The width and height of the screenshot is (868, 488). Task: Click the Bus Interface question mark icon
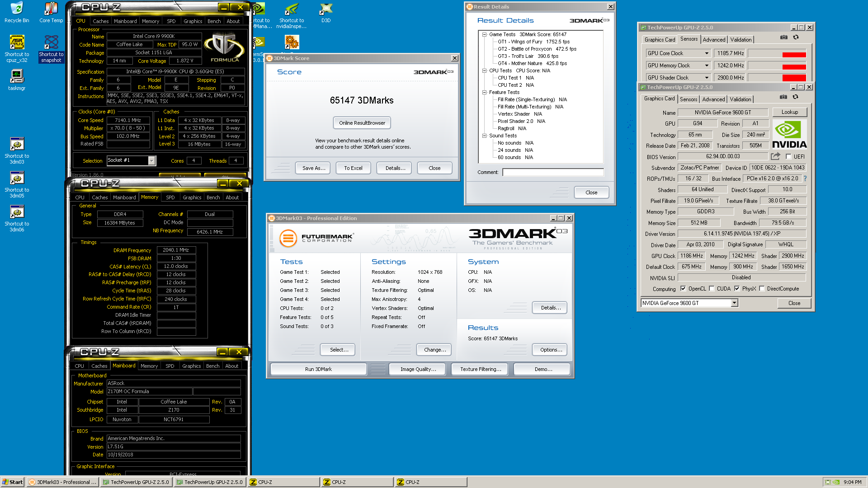click(x=805, y=178)
